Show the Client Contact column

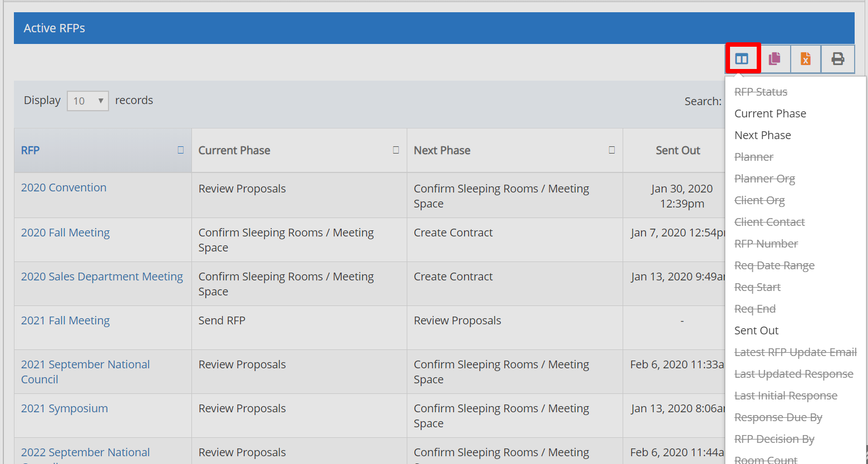point(770,222)
